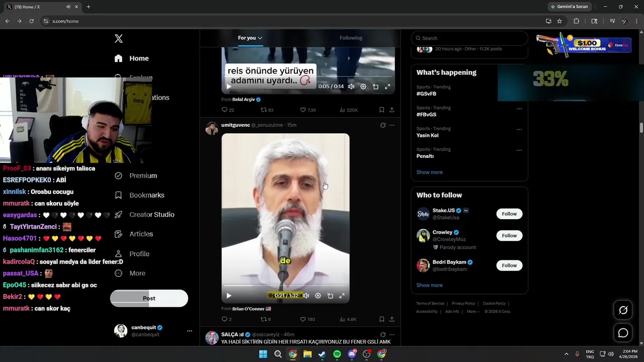Follow Stake.US
644x362 pixels.
[509, 214]
